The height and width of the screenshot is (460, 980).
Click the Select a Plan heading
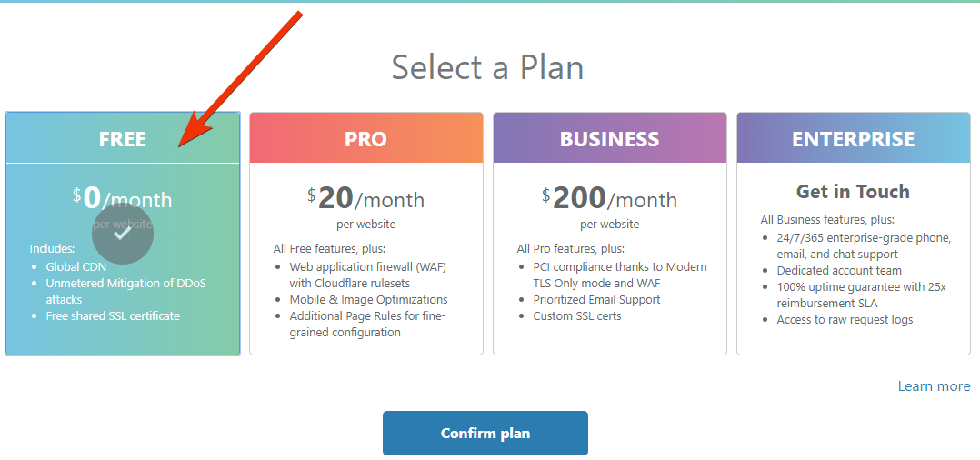point(487,67)
